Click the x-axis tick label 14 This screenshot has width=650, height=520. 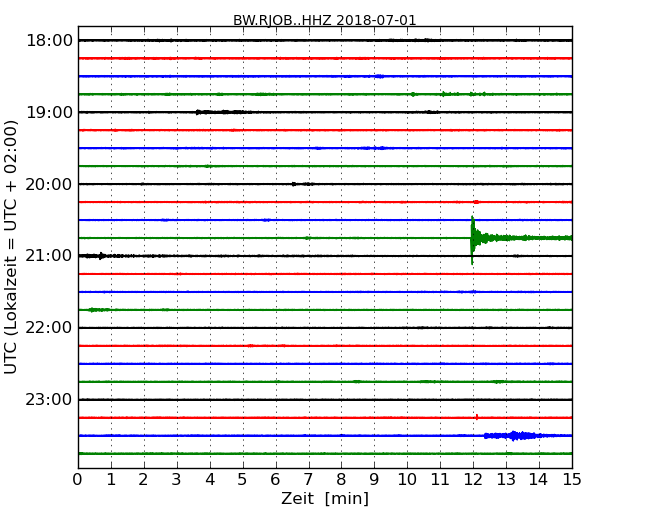point(539,480)
